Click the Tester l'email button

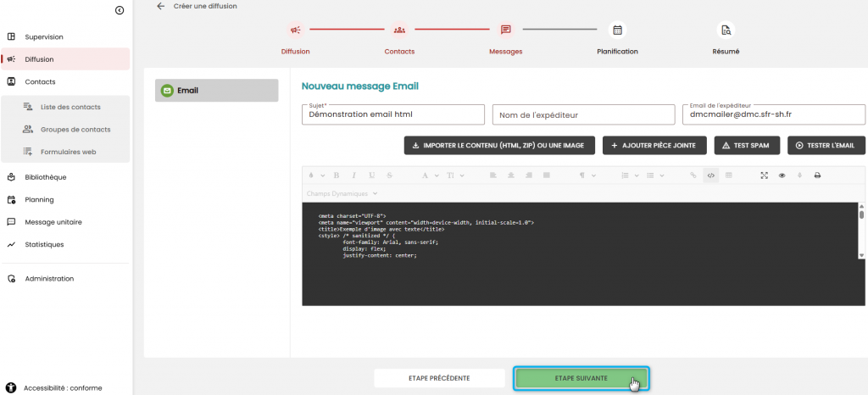point(826,146)
